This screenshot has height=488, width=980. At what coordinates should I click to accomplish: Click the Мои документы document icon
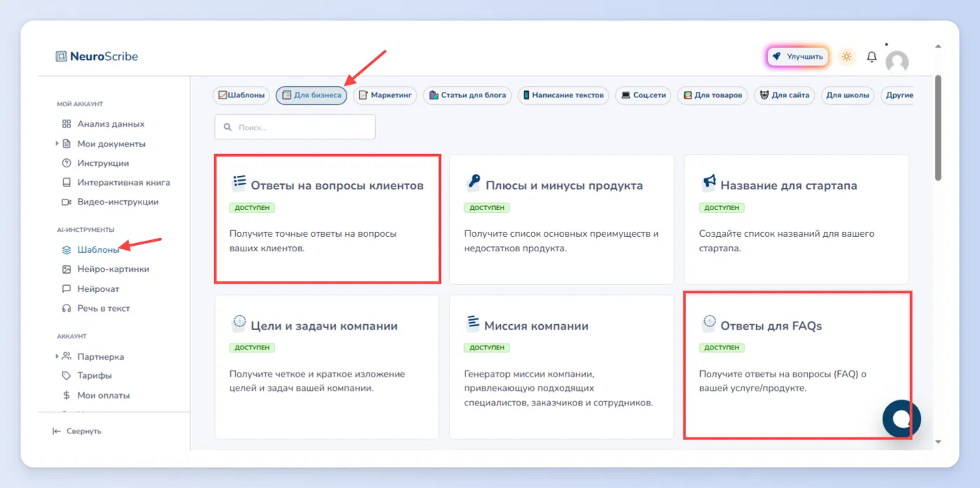[66, 144]
